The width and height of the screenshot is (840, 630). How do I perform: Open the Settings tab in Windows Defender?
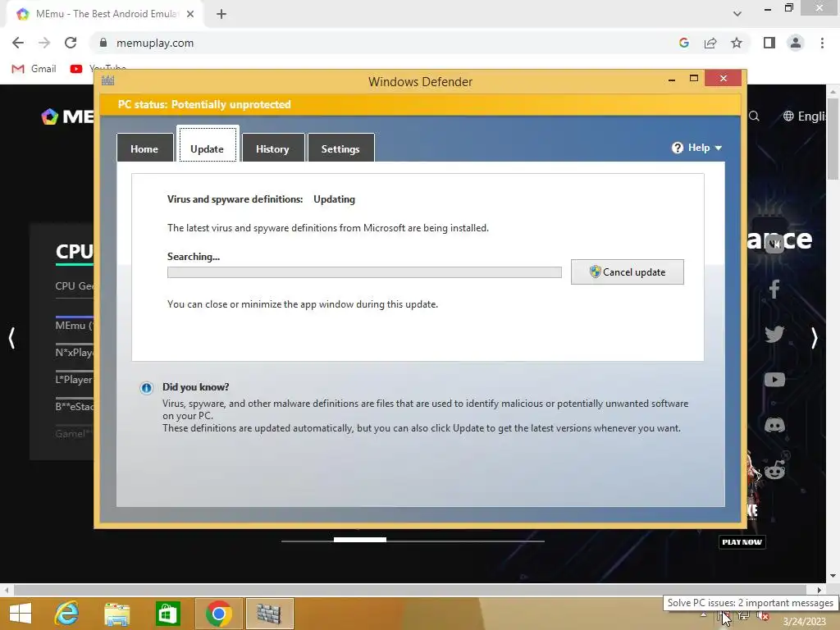pyautogui.click(x=340, y=148)
